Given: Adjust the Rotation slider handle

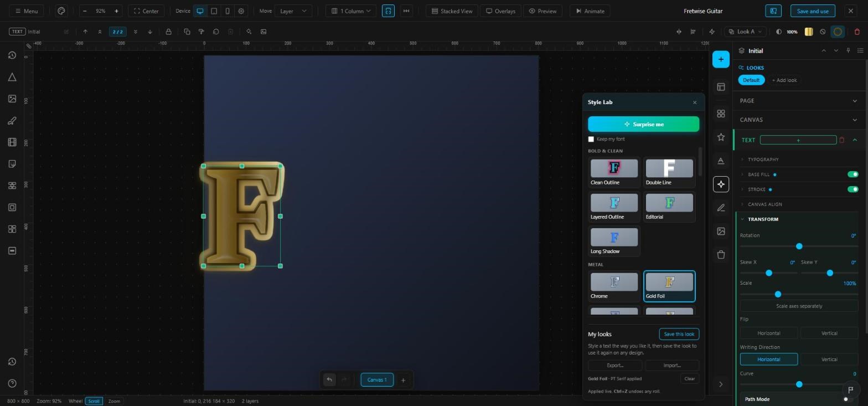Looking at the screenshot, I should (799, 246).
